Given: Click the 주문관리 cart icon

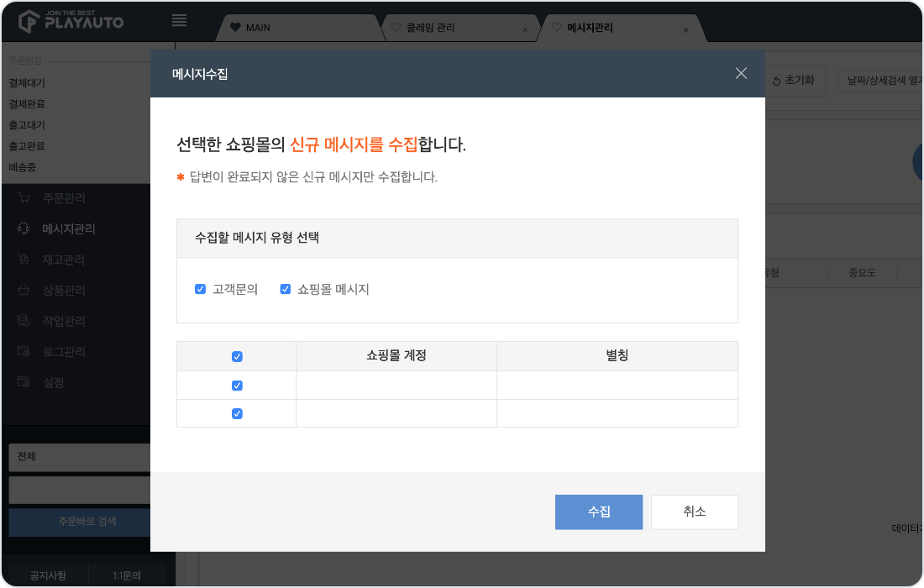Looking at the screenshot, I should pyautogui.click(x=24, y=199).
